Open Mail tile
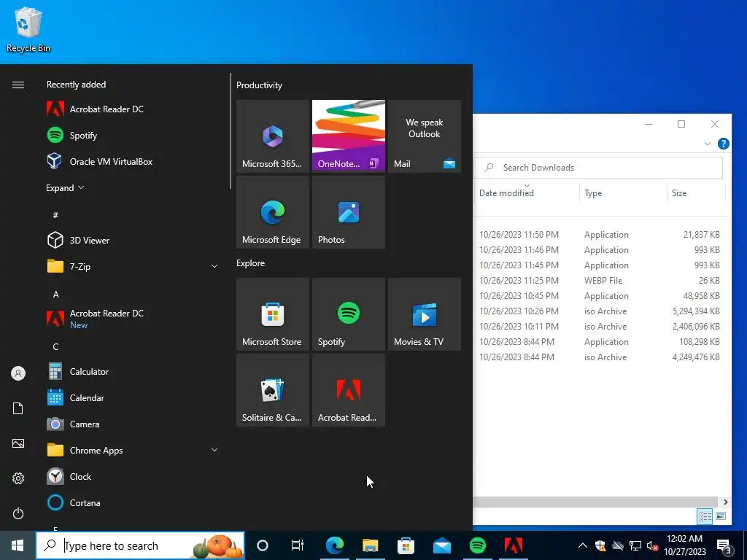747x560 pixels. coord(425,136)
